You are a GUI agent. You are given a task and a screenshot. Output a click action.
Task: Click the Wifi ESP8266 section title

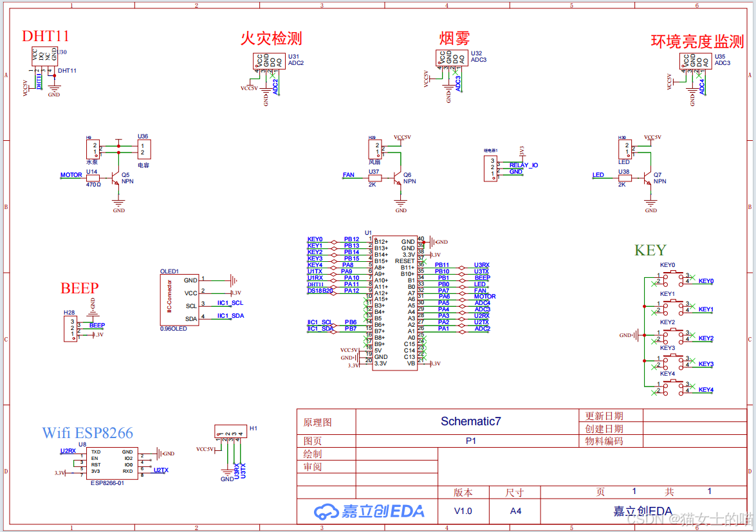[x=88, y=433]
